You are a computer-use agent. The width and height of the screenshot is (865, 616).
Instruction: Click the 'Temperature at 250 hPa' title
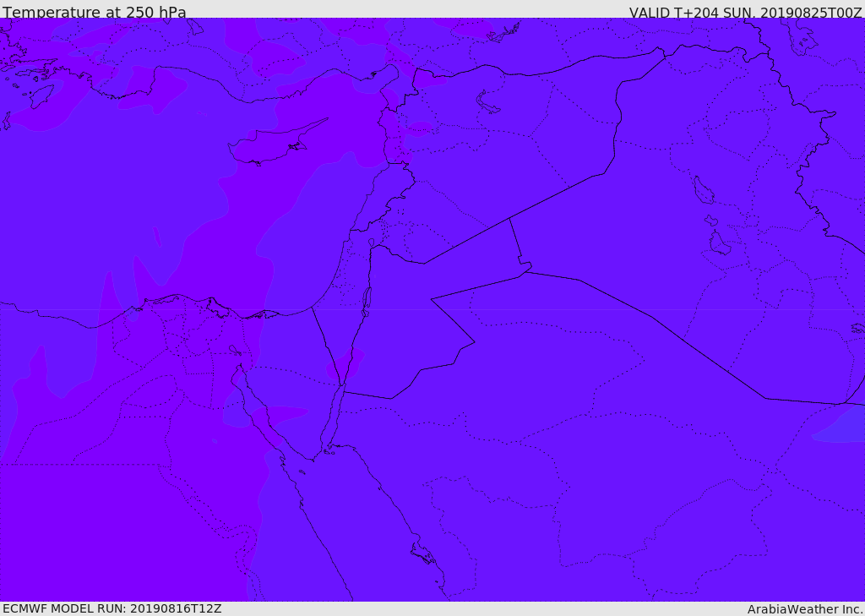coord(95,12)
